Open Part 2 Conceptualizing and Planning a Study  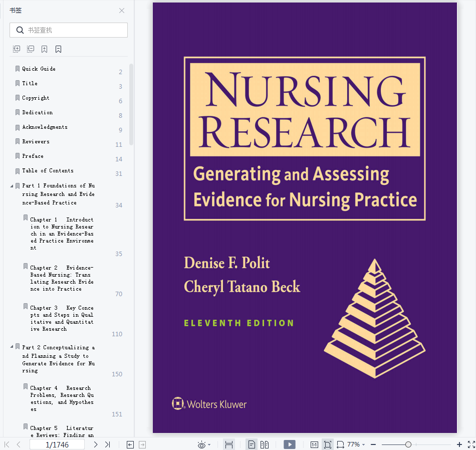[58, 359]
